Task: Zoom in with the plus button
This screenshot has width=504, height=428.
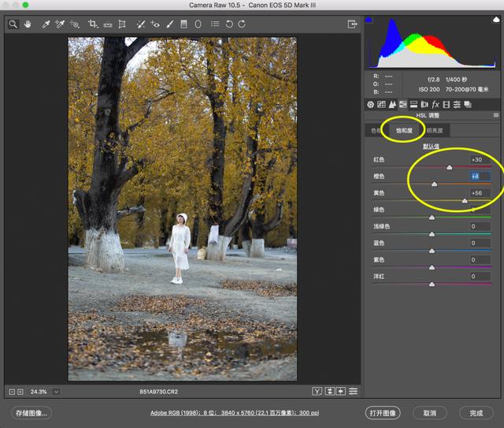Action: pos(20,392)
